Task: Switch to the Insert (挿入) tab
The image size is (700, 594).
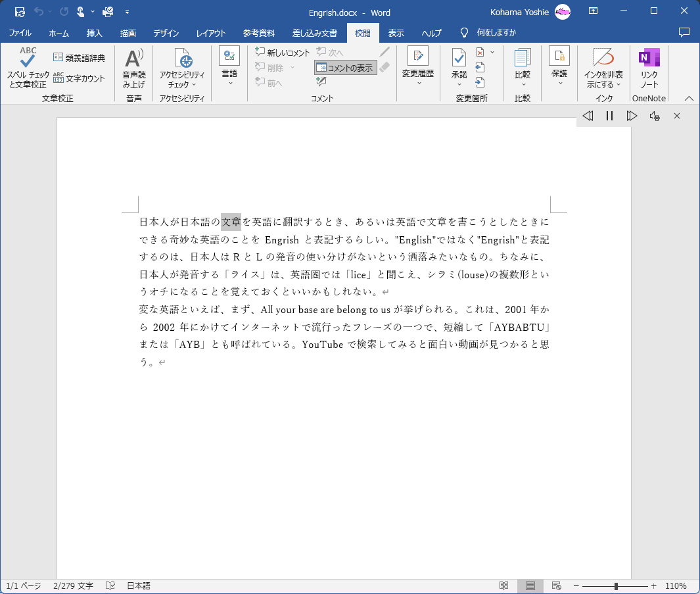Action: pos(95,33)
